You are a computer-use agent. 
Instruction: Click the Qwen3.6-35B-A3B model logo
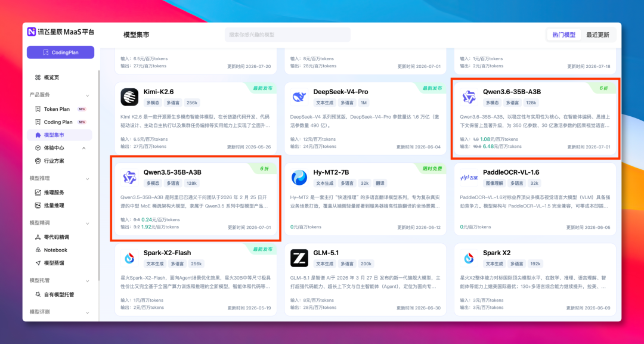[469, 97]
